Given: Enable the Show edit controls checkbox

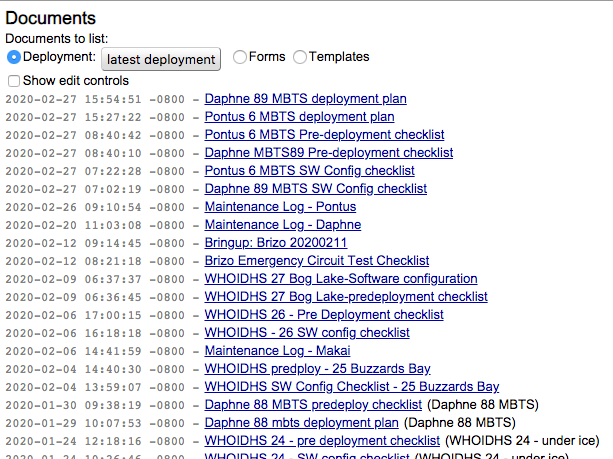Looking at the screenshot, I should (x=14, y=81).
